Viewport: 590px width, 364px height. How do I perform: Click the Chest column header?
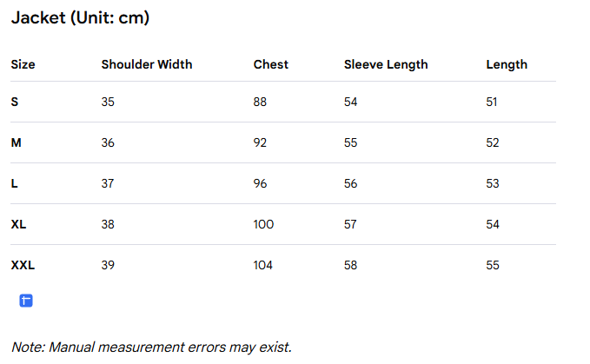point(271,64)
